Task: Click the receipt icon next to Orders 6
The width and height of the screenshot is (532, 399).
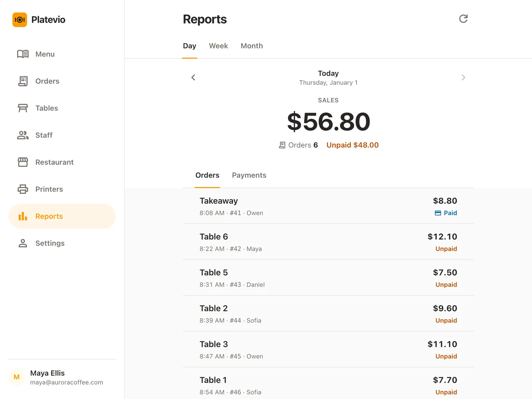Action: pos(282,145)
